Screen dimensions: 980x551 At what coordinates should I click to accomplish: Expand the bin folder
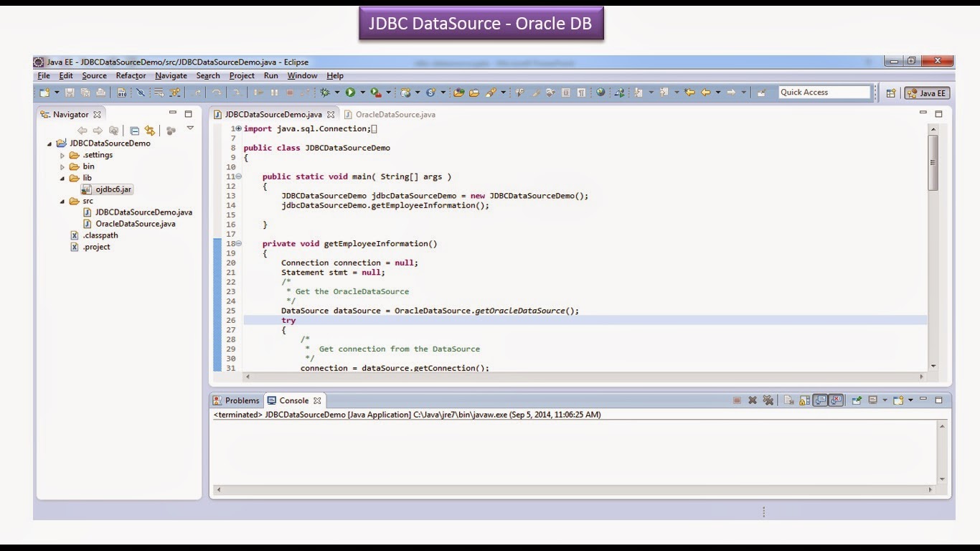point(62,166)
